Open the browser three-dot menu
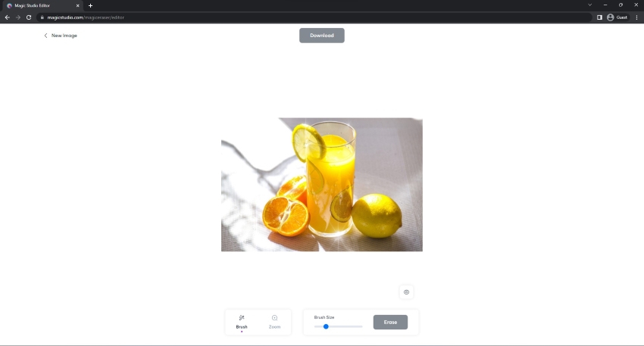 pyautogui.click(x=636, y=17)
